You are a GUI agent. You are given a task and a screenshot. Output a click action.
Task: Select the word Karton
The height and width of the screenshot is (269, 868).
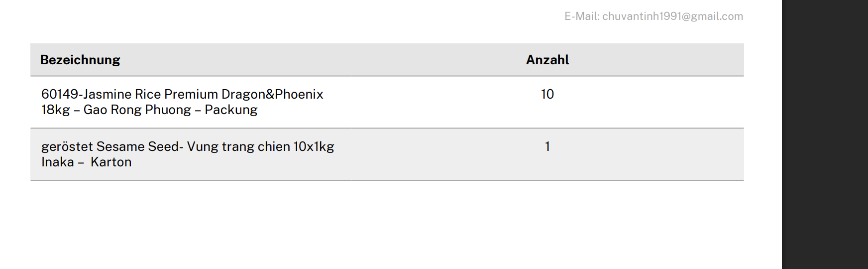pos(111,162)
